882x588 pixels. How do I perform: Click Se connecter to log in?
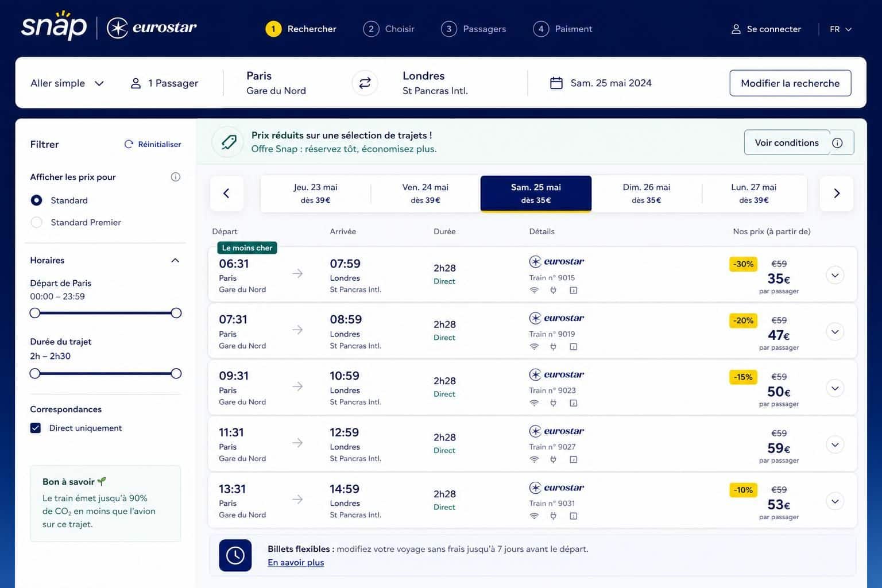tap(766, 29)
